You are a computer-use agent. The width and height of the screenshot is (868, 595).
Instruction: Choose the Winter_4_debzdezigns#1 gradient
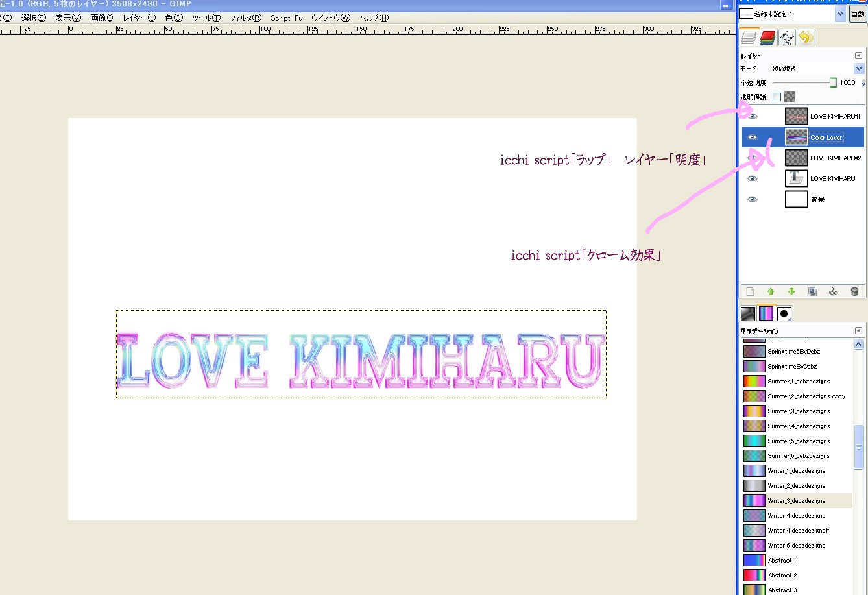797,531
